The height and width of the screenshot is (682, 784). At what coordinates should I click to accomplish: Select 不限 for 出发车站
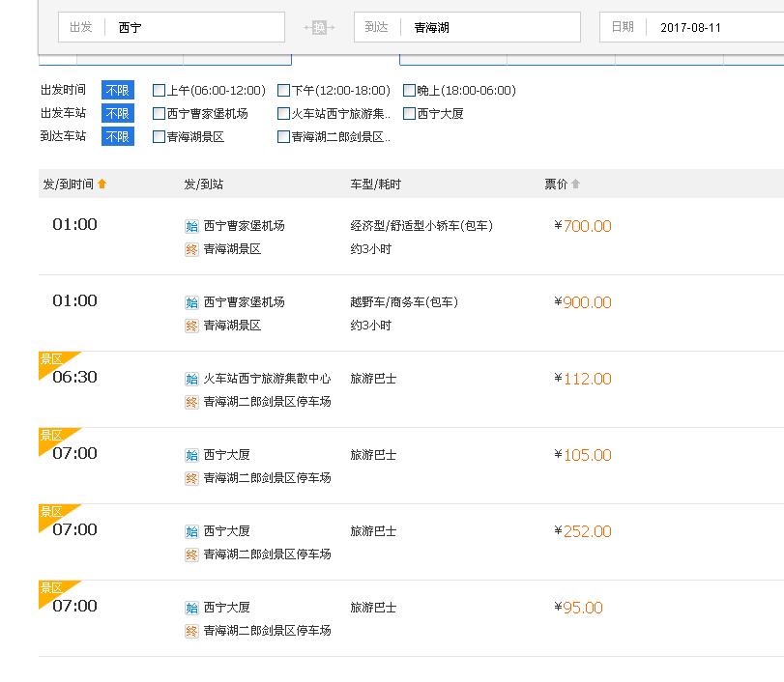[118, 113]
